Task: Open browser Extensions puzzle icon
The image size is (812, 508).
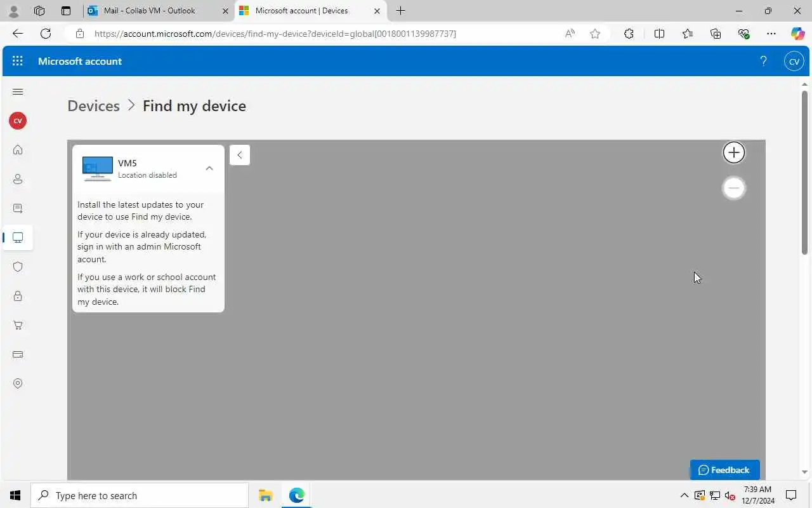Action: click(629, 34)
